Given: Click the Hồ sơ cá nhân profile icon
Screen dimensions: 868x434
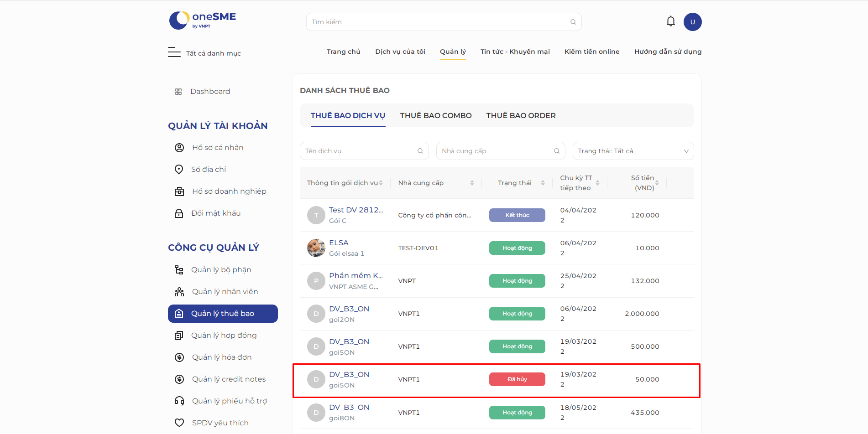Looking at the screenshot, I should point(179,148).
